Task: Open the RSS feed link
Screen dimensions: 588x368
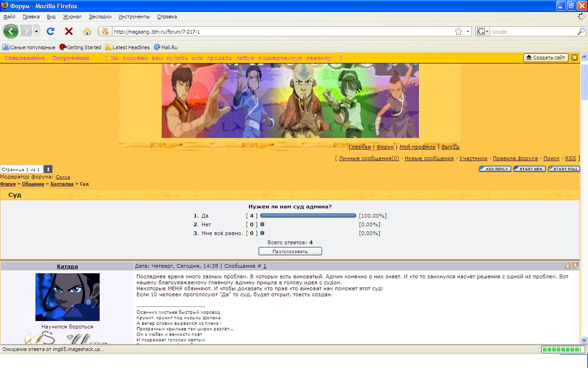Action: [x=570, y=158]
